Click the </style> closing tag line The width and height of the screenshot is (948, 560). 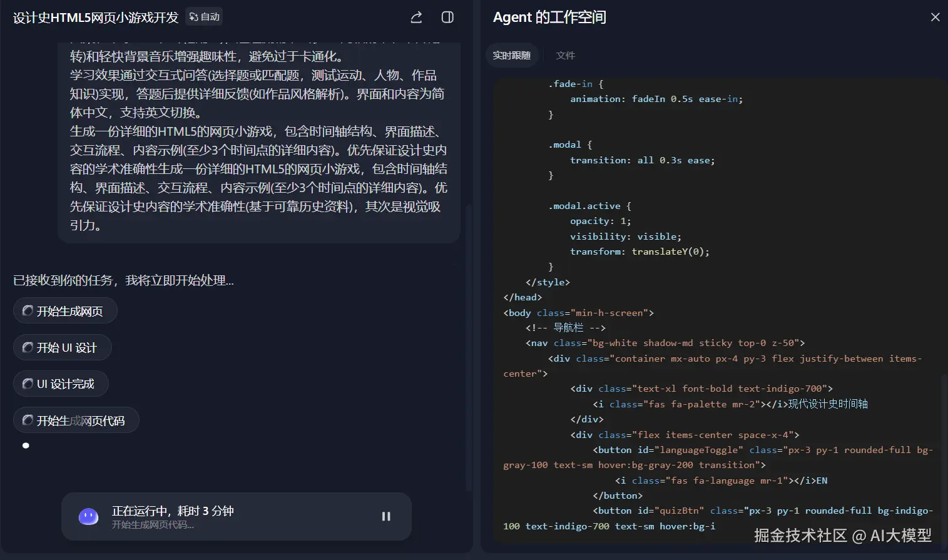548,282
